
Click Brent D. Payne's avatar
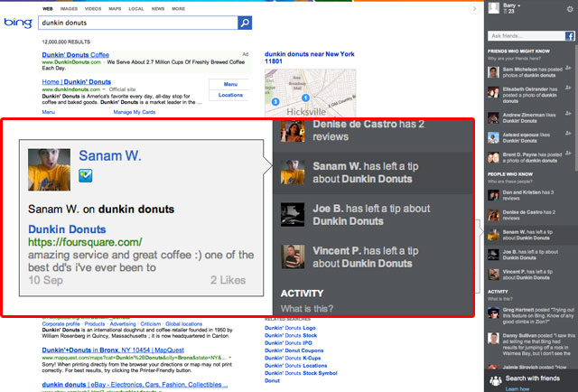pyautogui.click(x=493, y=157)
